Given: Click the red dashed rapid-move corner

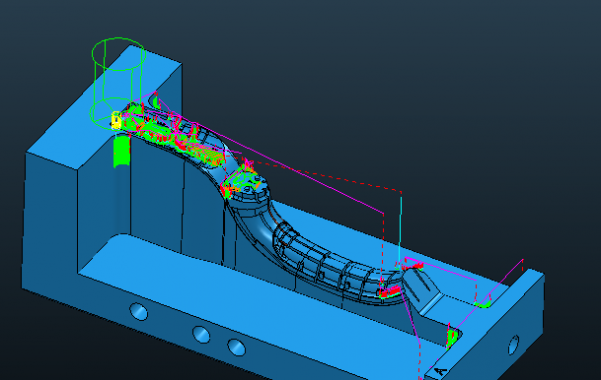Looking at the screenshot, I should tap(401, 191).
